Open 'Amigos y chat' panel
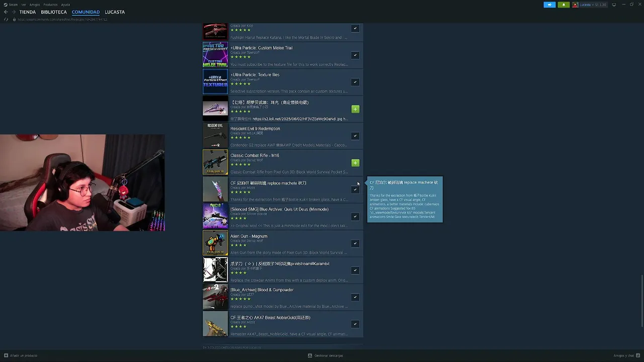 point(624,355)
